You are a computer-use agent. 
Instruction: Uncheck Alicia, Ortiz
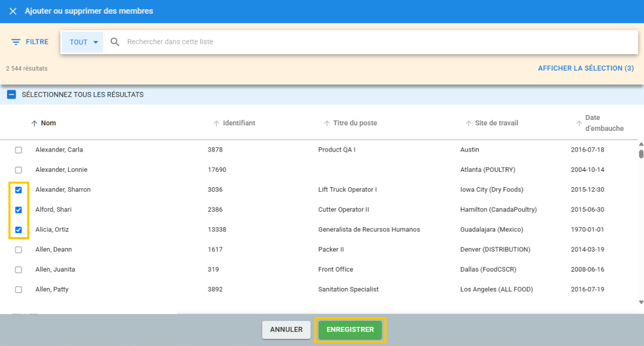pos(18,229)
